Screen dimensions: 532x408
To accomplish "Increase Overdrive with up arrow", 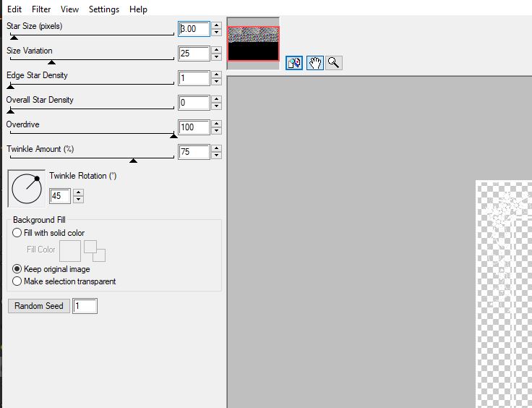I will click(x=216, y=124).
